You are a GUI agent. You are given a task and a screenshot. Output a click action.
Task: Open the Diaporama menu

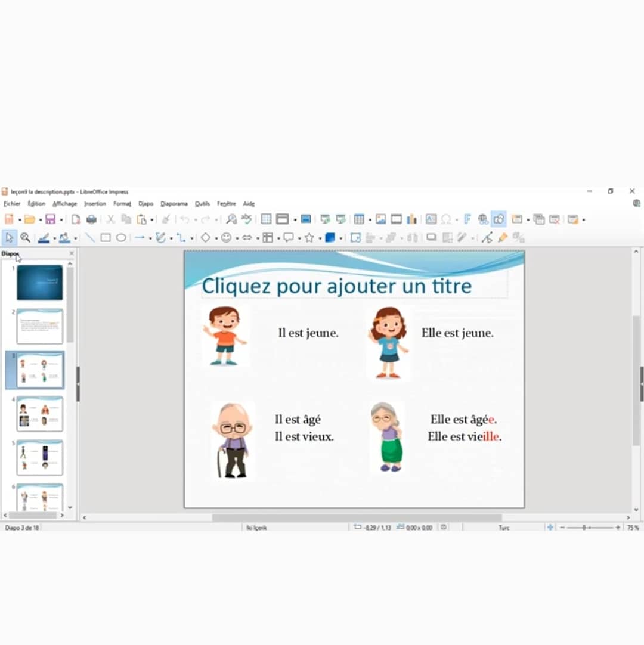[x=174, y=204]
